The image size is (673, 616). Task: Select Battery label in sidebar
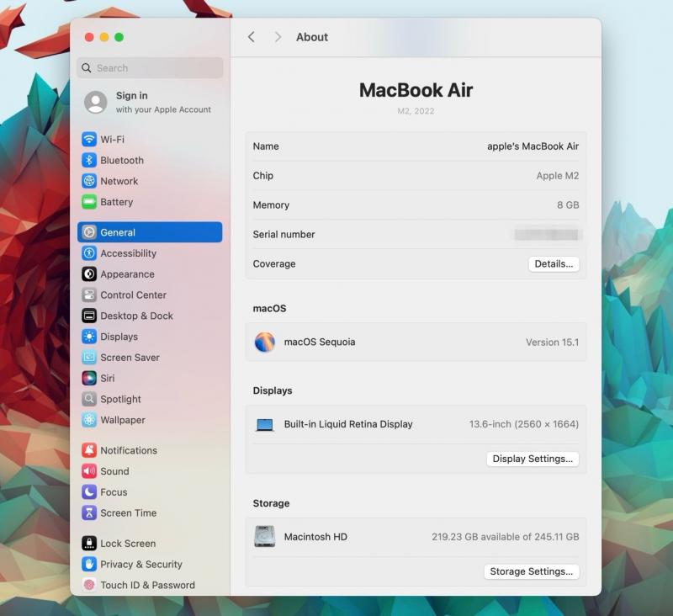117,202
